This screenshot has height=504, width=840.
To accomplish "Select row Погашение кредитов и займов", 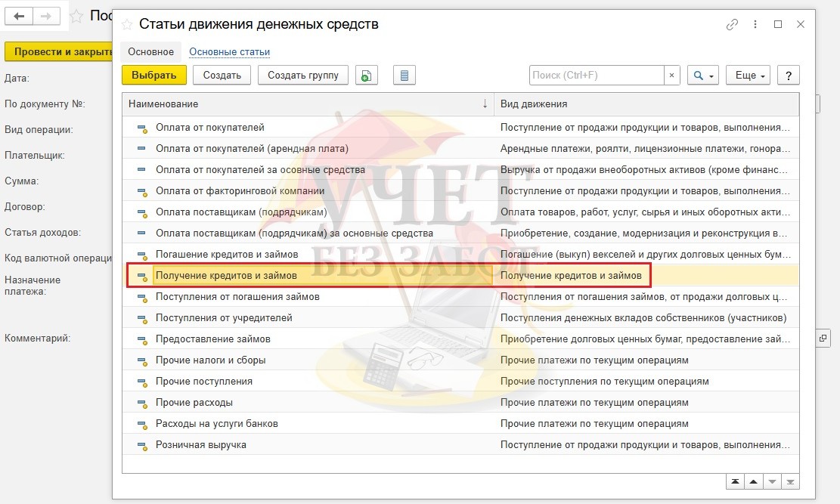I will 460,255.
